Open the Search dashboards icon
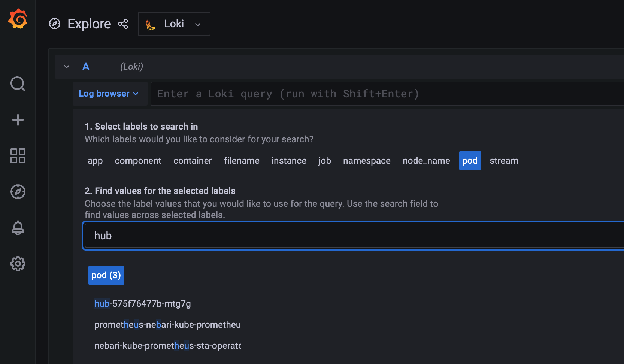This screenshot has width=624, height=364. coord(18,84)
